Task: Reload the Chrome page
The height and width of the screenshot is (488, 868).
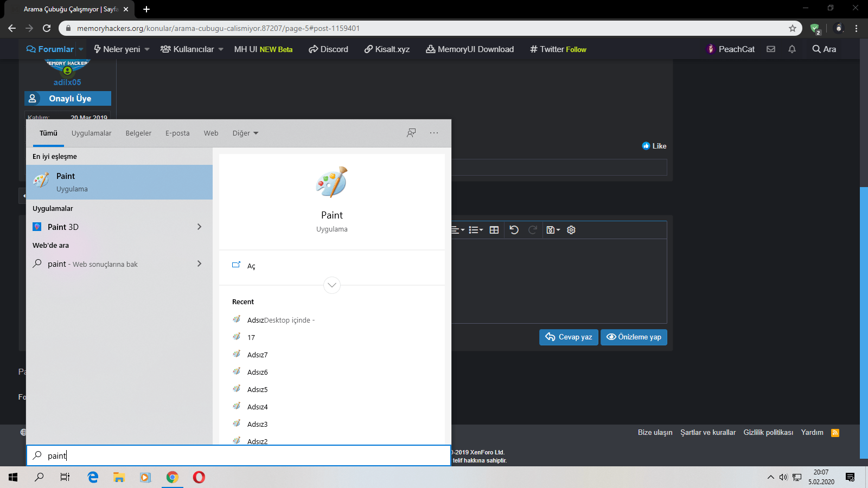Action: coord(47,28)
